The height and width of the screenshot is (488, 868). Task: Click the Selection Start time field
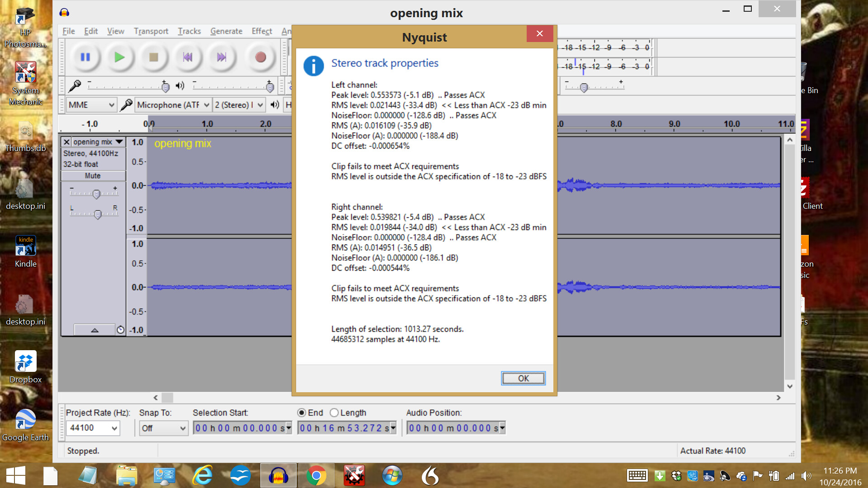point(240,428)
